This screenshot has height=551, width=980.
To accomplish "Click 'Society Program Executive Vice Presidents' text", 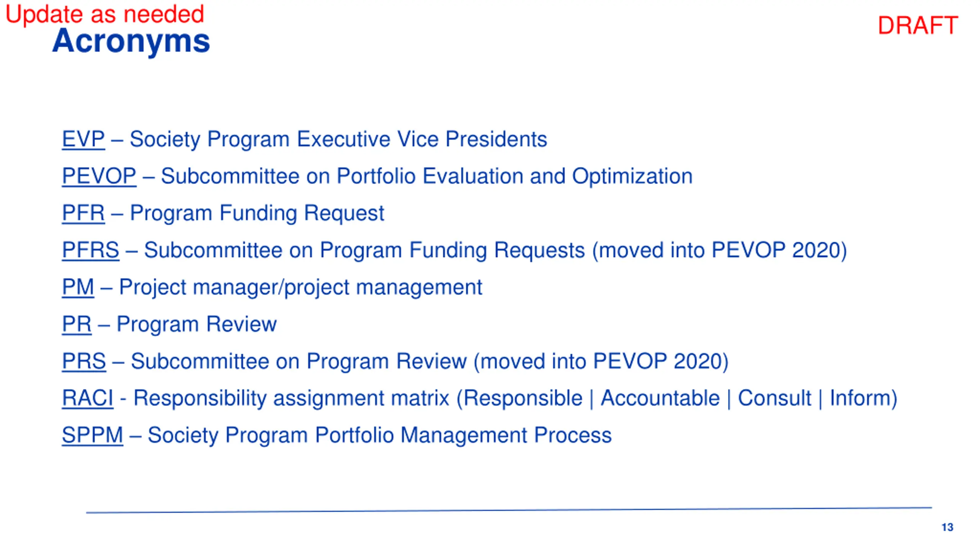I will 338,139.
